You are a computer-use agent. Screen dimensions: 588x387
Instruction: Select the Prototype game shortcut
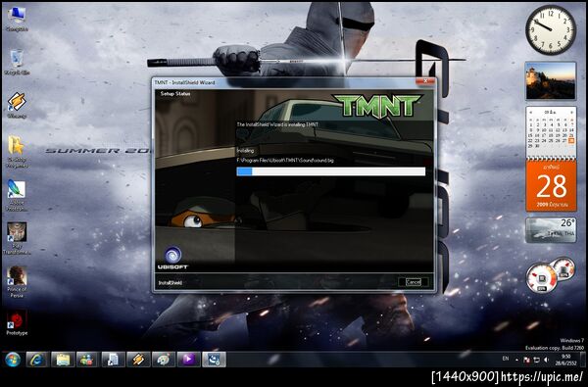(17, 322)
